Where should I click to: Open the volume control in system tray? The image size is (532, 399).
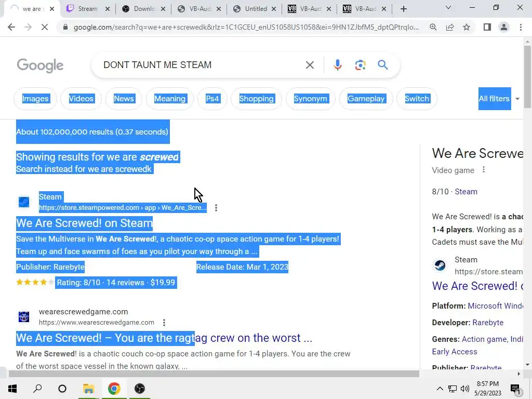tap(465, 389)
